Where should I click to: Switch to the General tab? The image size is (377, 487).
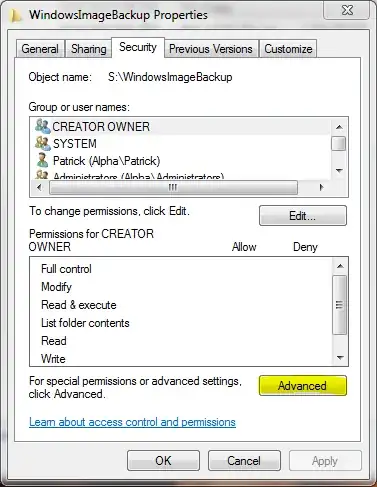coord(40,49)
